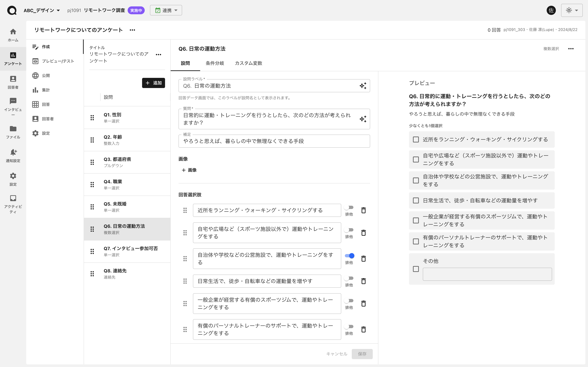Check その他 checkbox in preview
Viewport: 588px width, 367px height.
coord(416,269)
